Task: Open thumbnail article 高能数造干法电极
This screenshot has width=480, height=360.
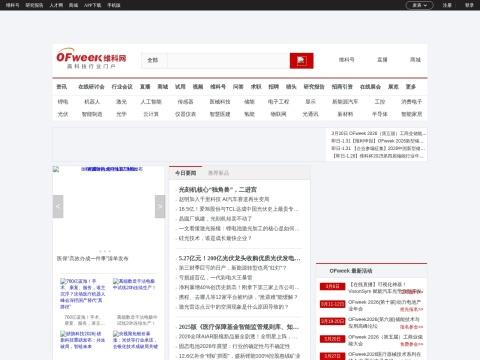Action: (134, 284)
